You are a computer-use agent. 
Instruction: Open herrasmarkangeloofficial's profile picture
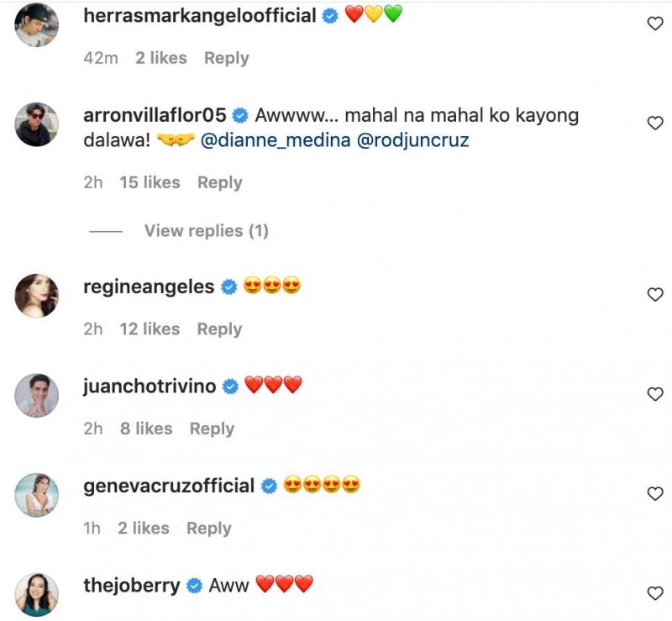(37, 24)
